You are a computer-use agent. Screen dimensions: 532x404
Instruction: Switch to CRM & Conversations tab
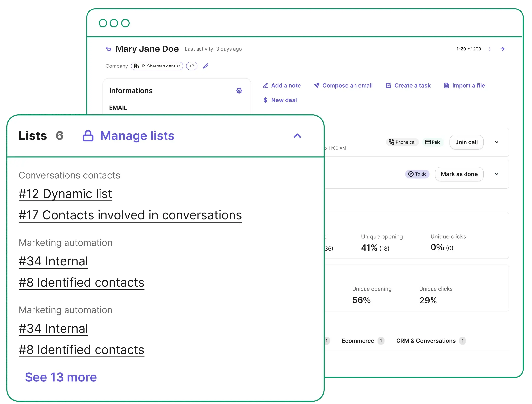(426, 341)
